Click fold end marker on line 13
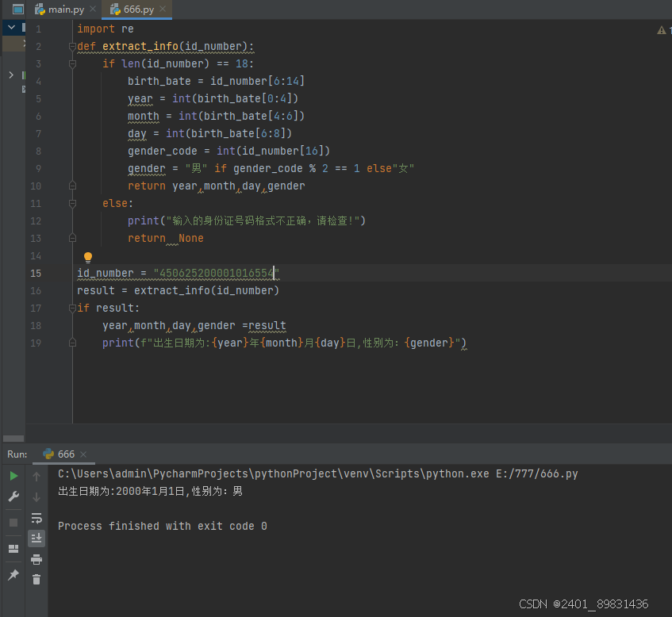The image size is (672, 617). pyautogui.click(x=72, y=238)
